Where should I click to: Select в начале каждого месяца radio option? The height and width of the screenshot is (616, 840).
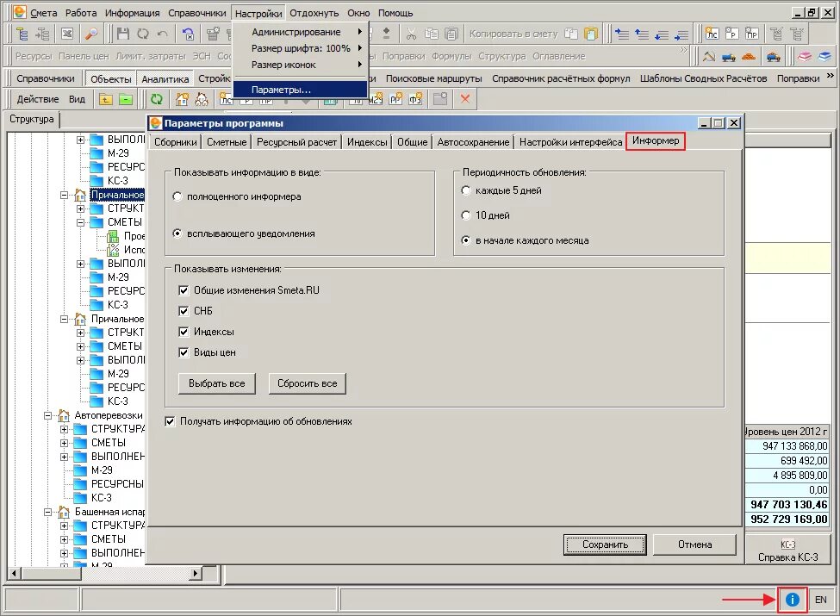[466, 240]
